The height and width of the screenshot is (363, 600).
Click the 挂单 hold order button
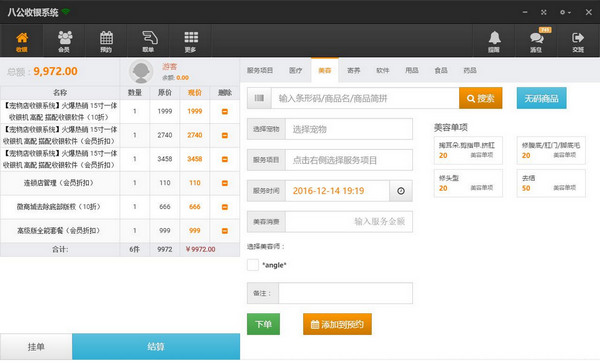coord(36,347)
